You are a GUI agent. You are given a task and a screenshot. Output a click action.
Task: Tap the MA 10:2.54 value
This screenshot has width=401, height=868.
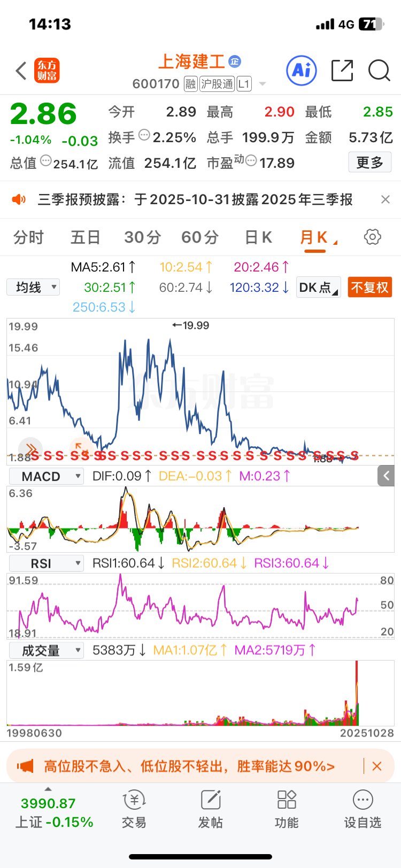(x=187, y=267)
